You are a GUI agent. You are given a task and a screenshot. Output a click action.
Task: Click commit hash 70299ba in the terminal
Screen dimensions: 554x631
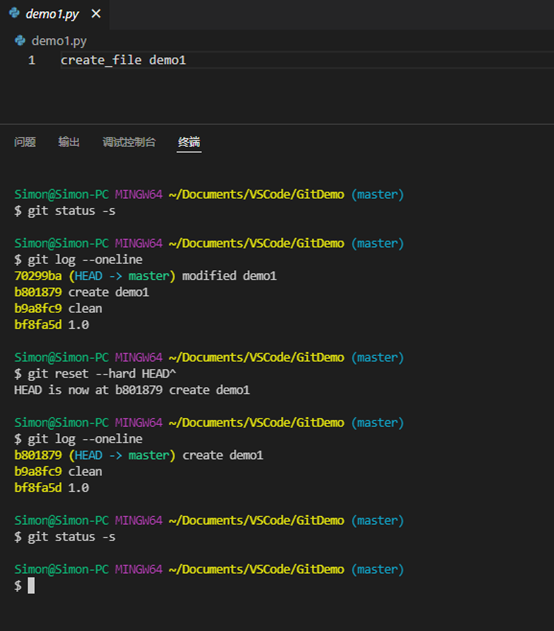(38, 276)
